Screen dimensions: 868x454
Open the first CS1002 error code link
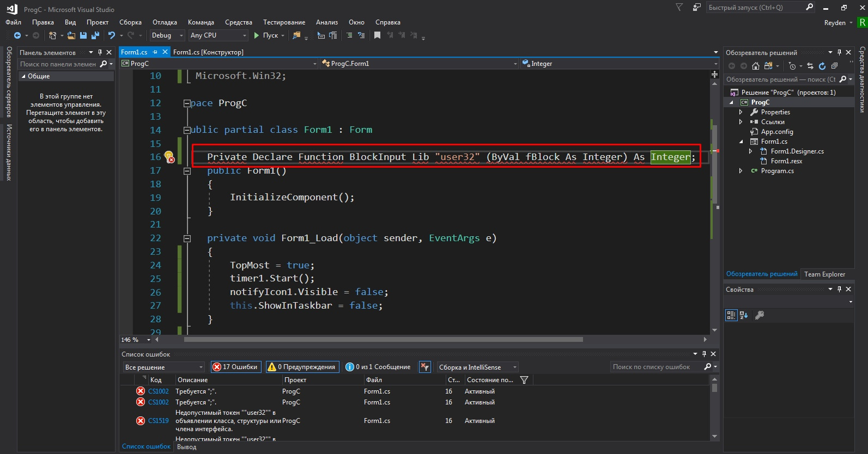pyautogui.click(x=159, y=391)
